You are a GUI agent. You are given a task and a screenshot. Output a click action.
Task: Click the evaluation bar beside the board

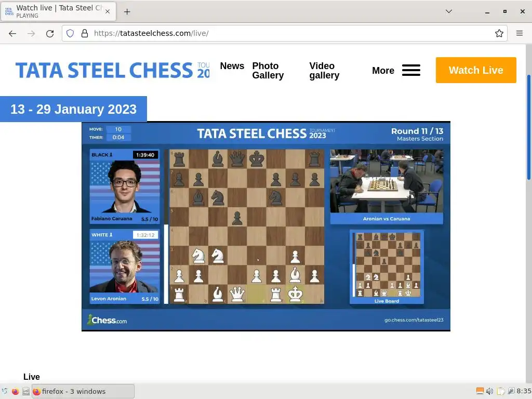(x=166, y=227)
